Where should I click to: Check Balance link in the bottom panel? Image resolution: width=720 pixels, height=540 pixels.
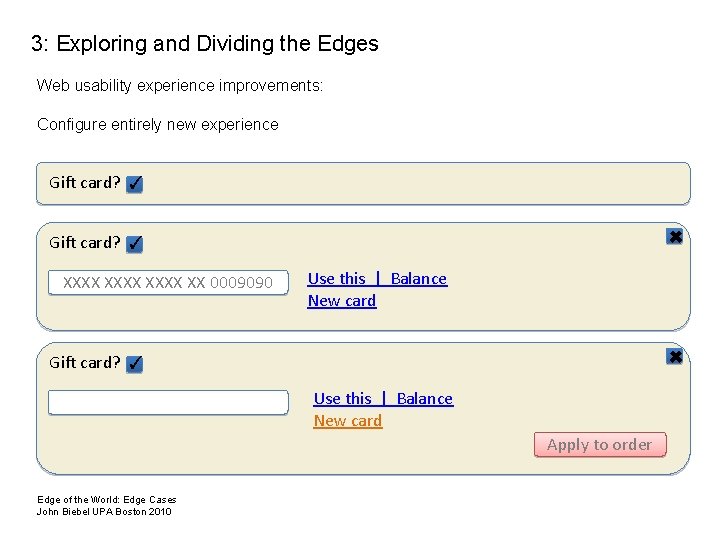(424, 399)
